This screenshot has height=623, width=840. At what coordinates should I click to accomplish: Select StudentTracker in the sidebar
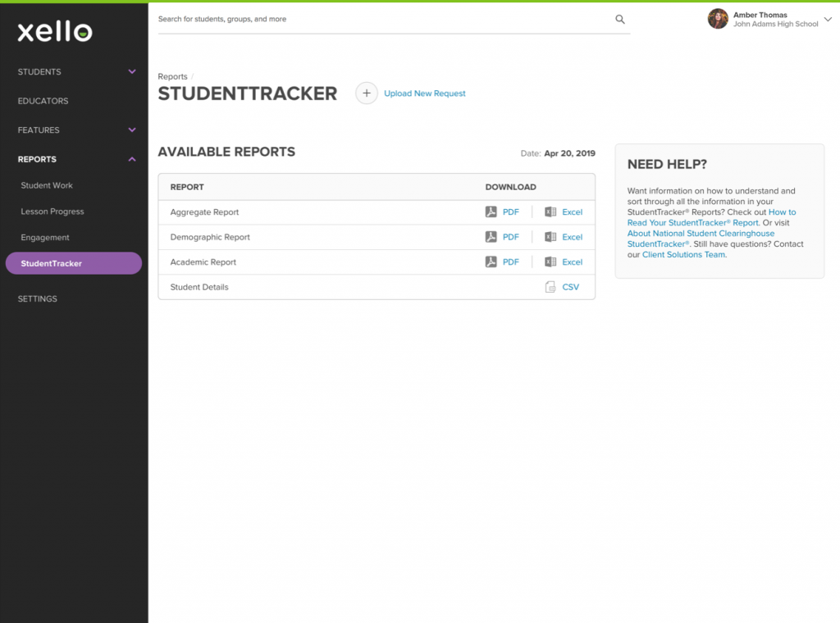73,263
